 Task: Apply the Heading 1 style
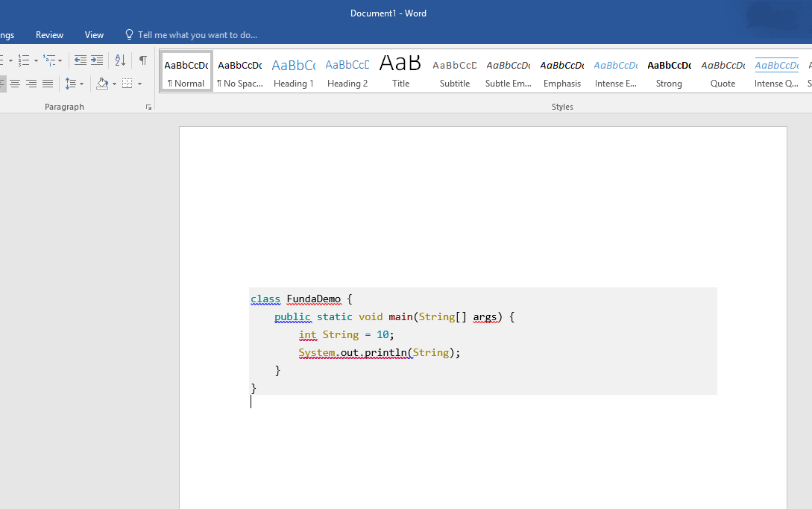[x=294, y=72]
